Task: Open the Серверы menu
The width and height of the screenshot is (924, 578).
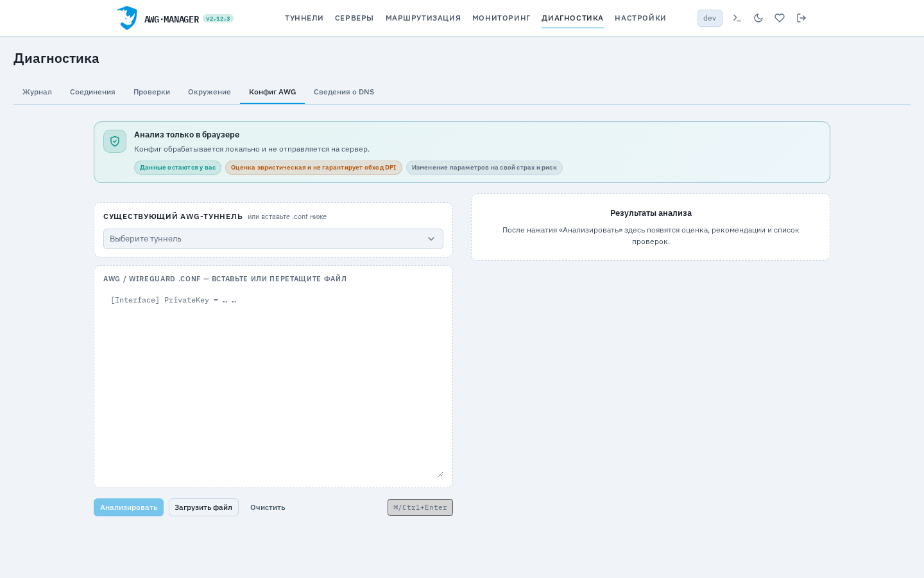Action: (x=354, y=18)
